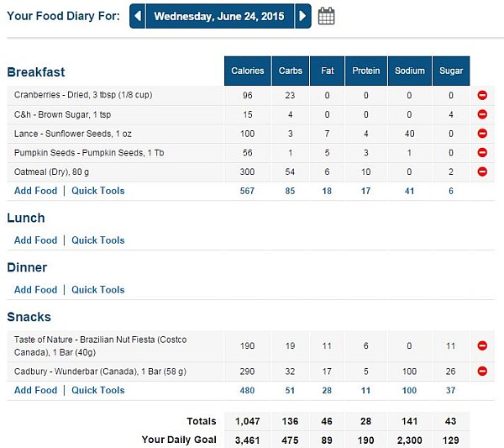Open Quick Tools for Dinner
This screenshot has width=504, height=448.
coord(97,290)
